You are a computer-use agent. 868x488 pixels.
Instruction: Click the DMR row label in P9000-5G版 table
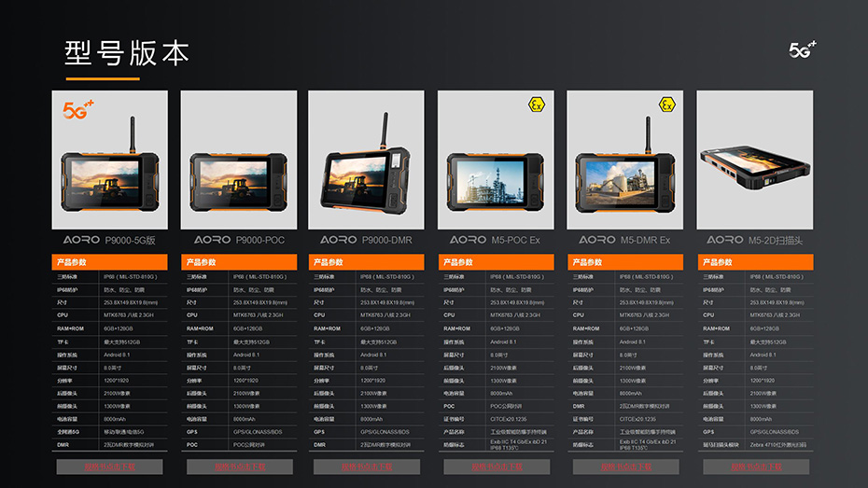point(63,445)
